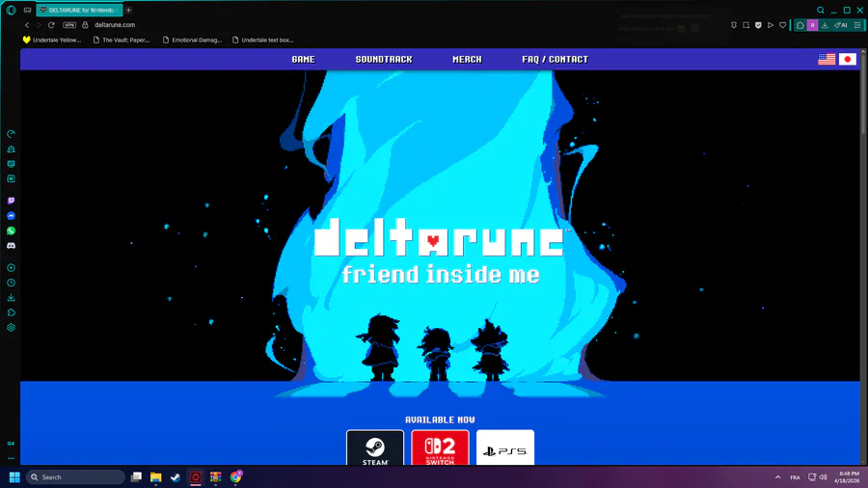The width and height of the screenshot is (868, 488).
Task: Open the extensions cube icon
Action: [800, 25]
